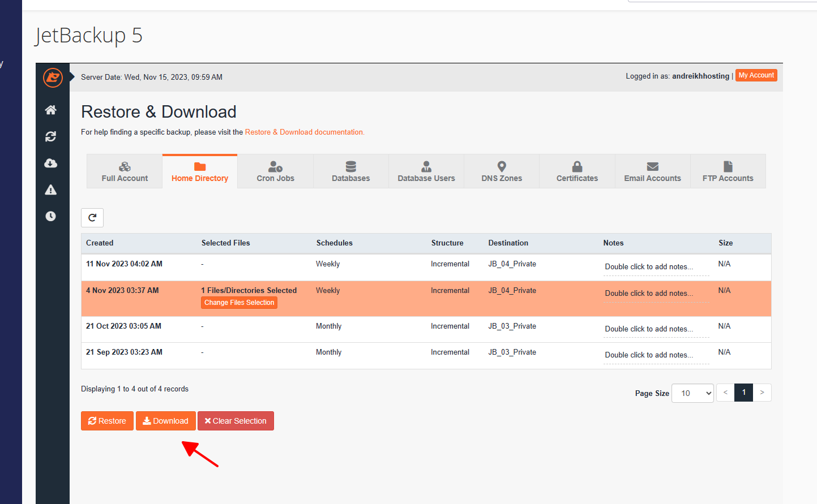
Task: Open the clock queue icon in sidebar
Action: point(51,216)
